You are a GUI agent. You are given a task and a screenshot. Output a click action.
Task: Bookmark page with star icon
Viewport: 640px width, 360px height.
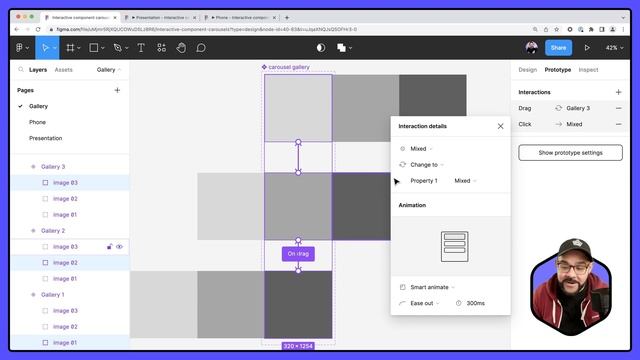[556, 29]
